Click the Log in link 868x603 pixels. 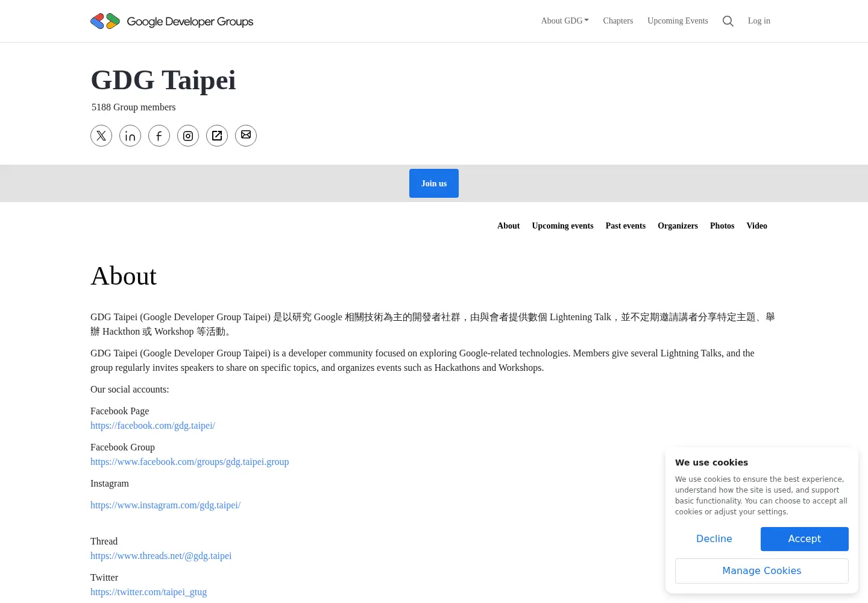pyautogui.click(x=759, y=21)
